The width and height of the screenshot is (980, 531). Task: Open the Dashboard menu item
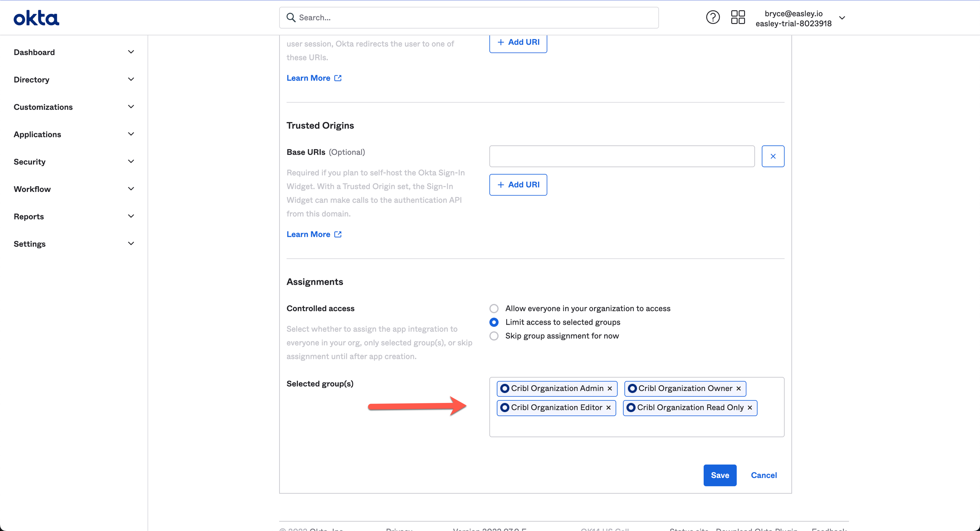34,52
